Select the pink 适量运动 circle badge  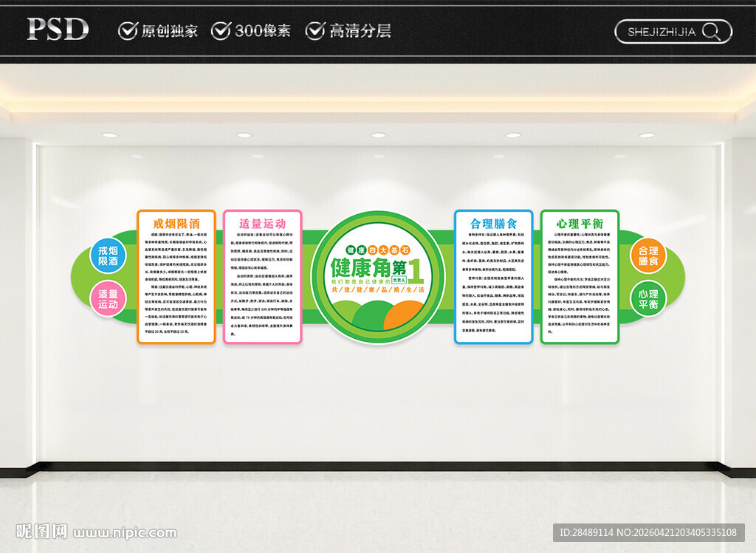point(108,299)
